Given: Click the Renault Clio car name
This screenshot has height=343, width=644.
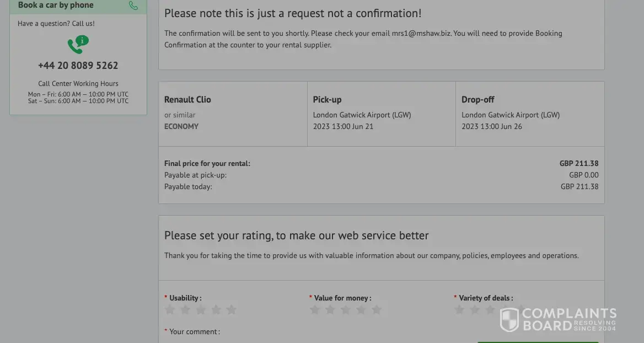Looking at the screenshot, I should pyautogui.click(x=187, y=100).
